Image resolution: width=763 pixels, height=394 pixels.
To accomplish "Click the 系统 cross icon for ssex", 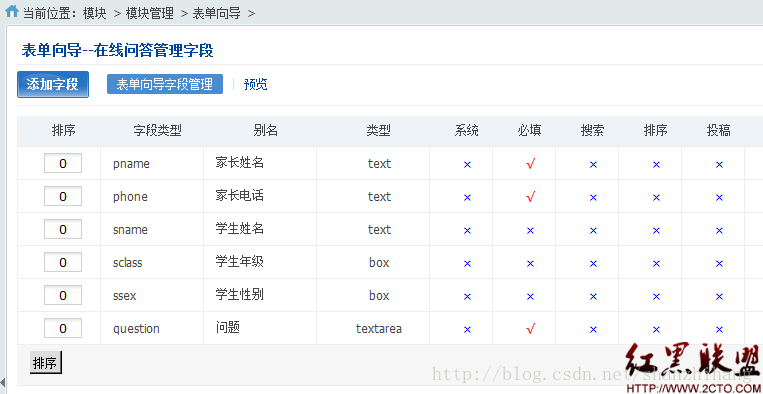I will [x=467, y=297].
